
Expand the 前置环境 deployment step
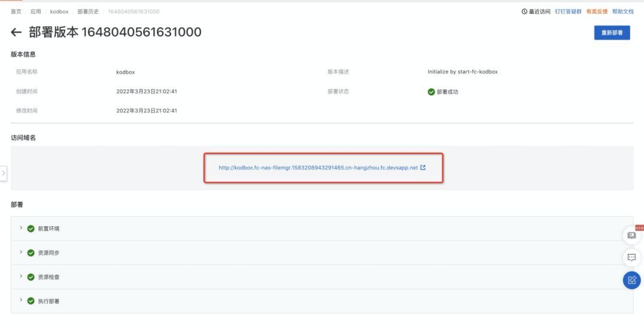tap(21, 227)
